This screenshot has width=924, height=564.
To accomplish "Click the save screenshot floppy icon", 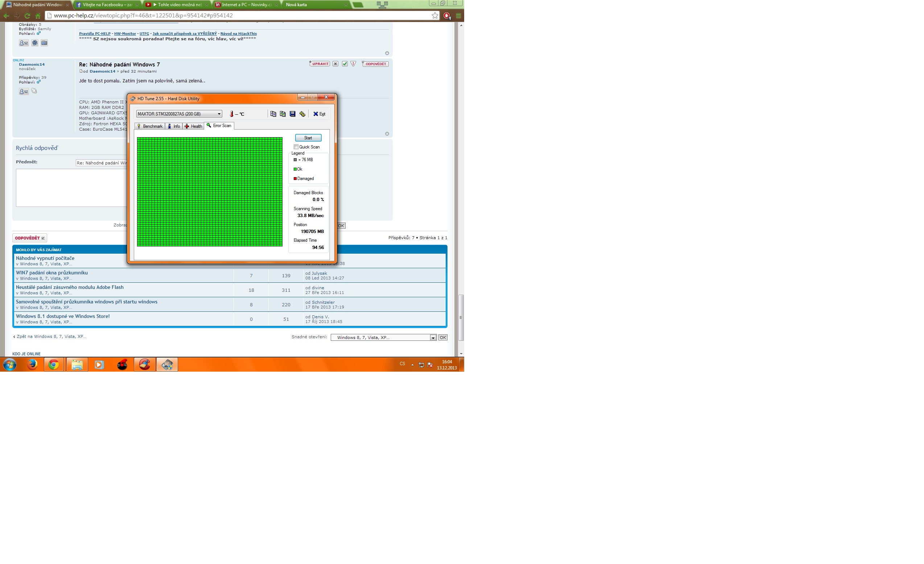I will pos(293,114).
